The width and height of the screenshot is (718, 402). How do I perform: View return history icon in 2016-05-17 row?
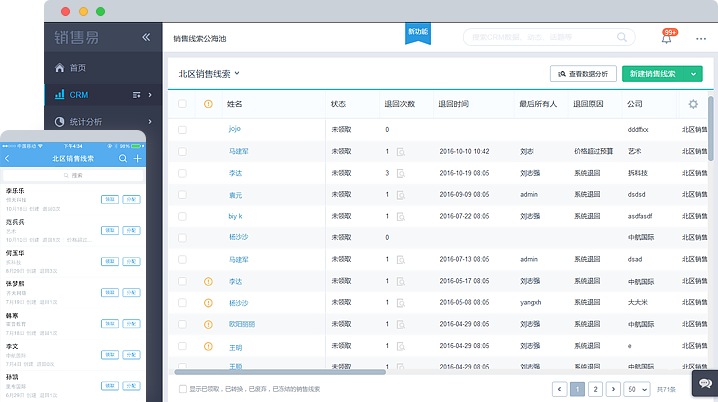[x=401, y=282]
